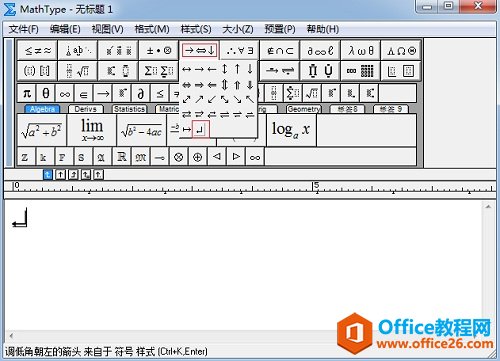The width and height of the screenshot is (500, 361).
Task: Open the 视图(V) menu
Action: (x=107, y=29)
